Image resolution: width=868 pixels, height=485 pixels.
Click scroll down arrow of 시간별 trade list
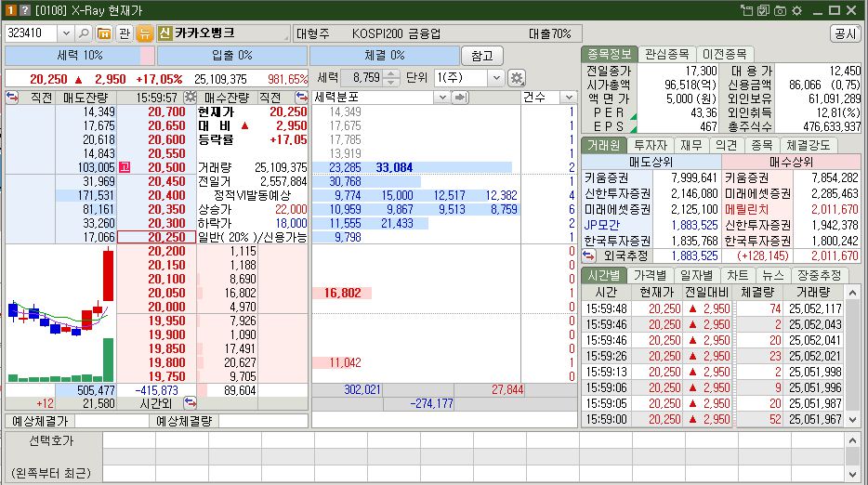pyautogui.click(x=852, y=420)
